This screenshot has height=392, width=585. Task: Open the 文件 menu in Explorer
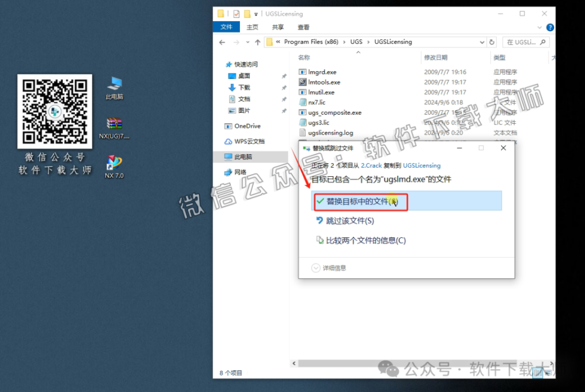tap(227, 27)
